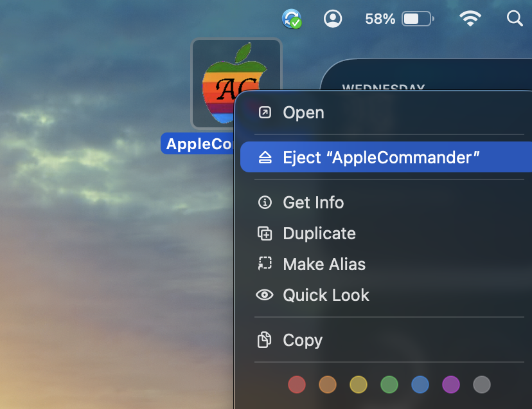The width and height of the screenshot is (532, 409).
Task: Open the battery status menu
Action: [418, 19]
